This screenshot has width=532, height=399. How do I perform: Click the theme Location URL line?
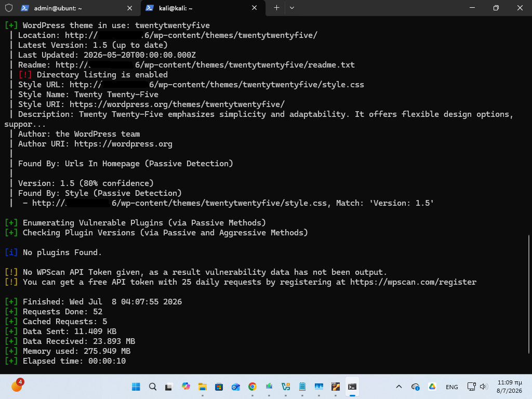coord(168,35)
